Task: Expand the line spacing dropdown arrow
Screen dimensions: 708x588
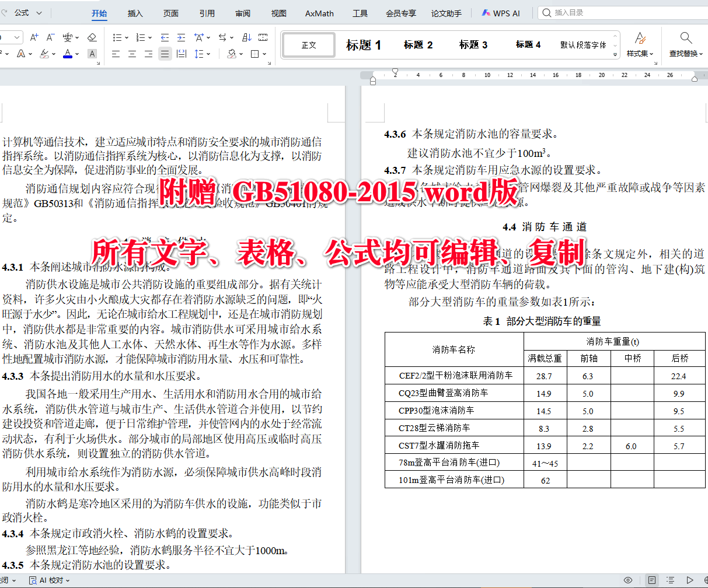Action: [208, 54]
